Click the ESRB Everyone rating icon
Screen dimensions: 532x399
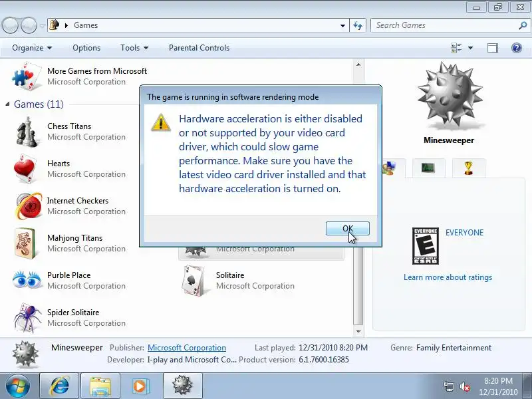[426, 246]
